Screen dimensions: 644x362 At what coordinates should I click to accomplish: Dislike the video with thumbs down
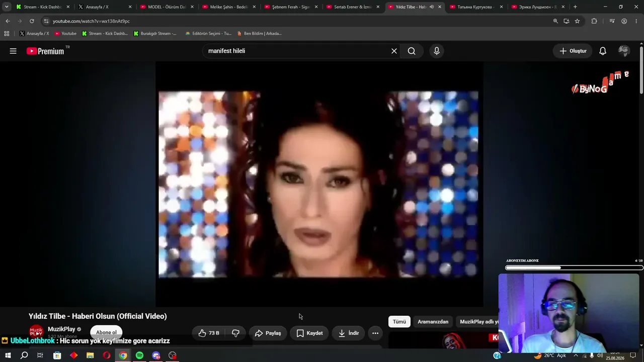click(x=235, y=333)
